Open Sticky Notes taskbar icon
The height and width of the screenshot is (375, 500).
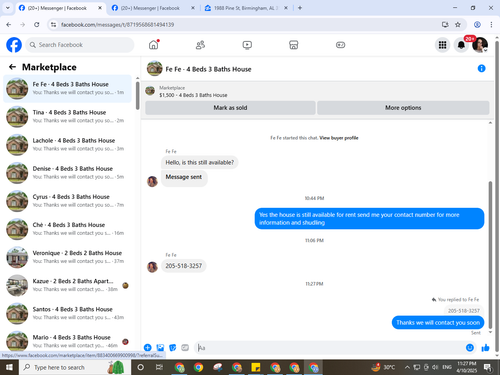tap(256, 367)
